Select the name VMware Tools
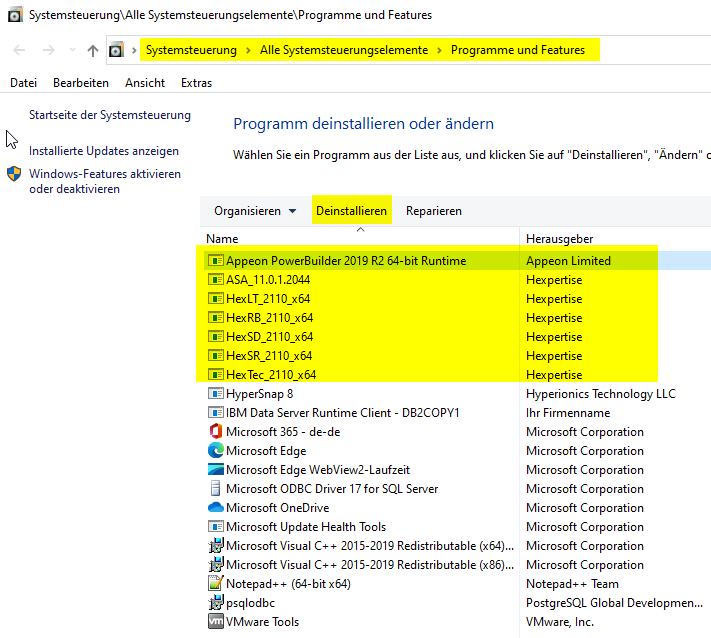The width and height of the screenshot is (711, 638). tap(263, 622)
